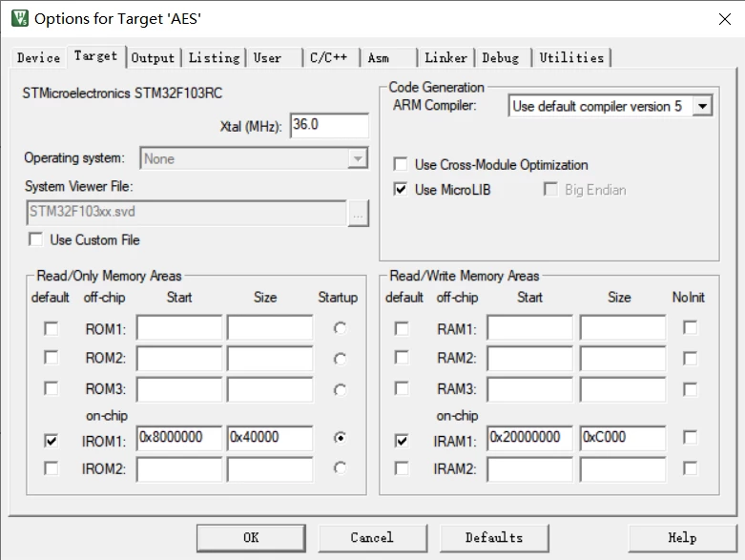
Task: Click the RAM1 Start field
Action: 529,327
